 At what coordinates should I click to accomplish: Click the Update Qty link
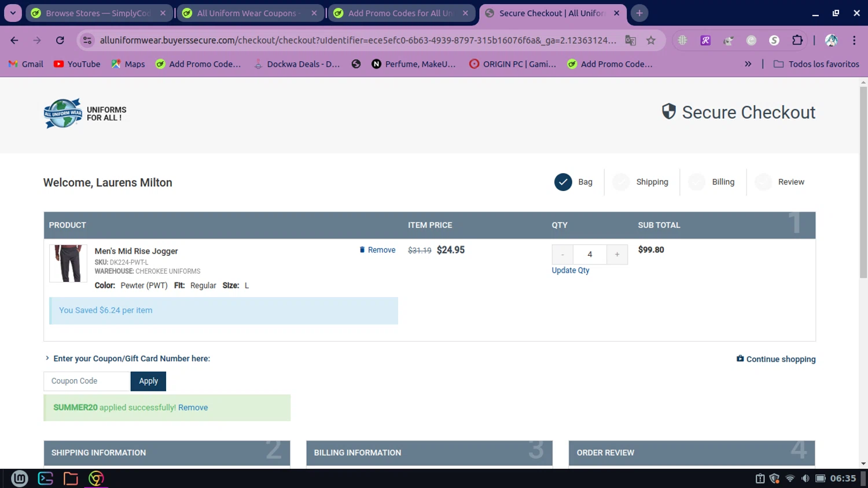(x=571, y=270)
